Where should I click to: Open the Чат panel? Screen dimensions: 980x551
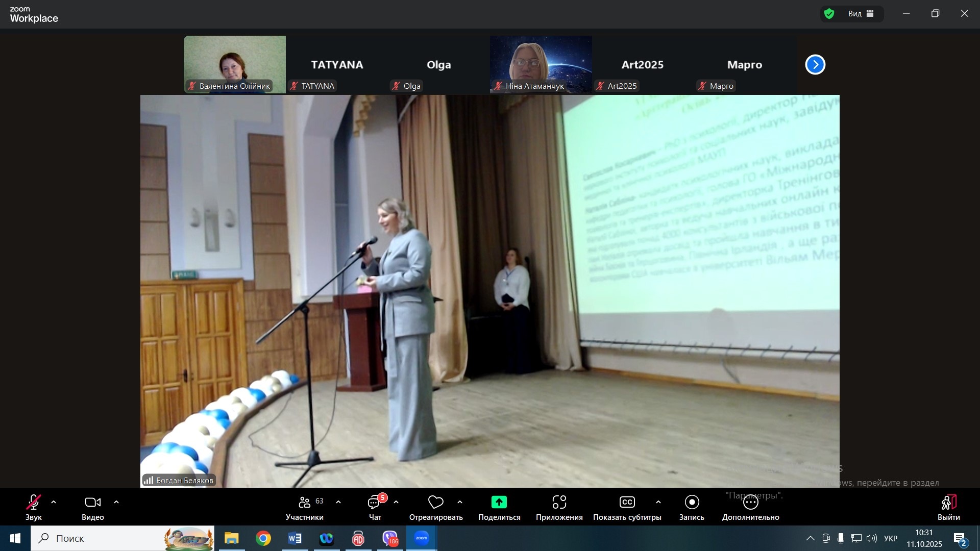375,507
